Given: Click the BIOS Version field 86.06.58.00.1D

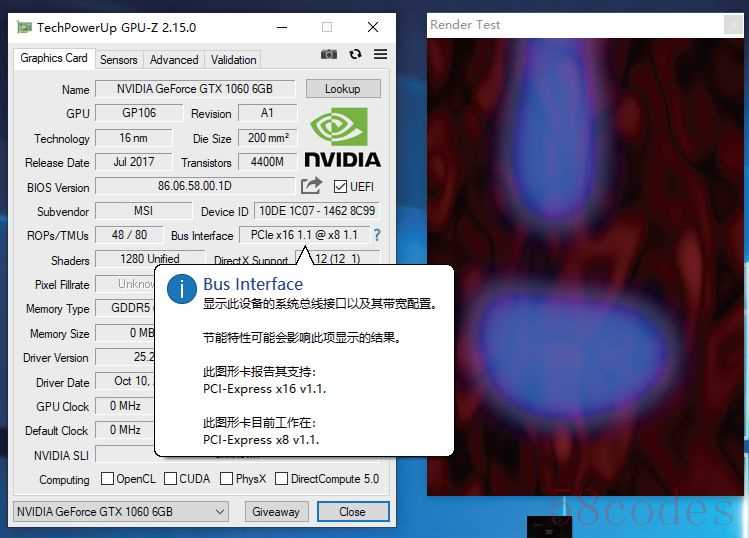Looking at the screenshot, I should click(x=195, y=186).
